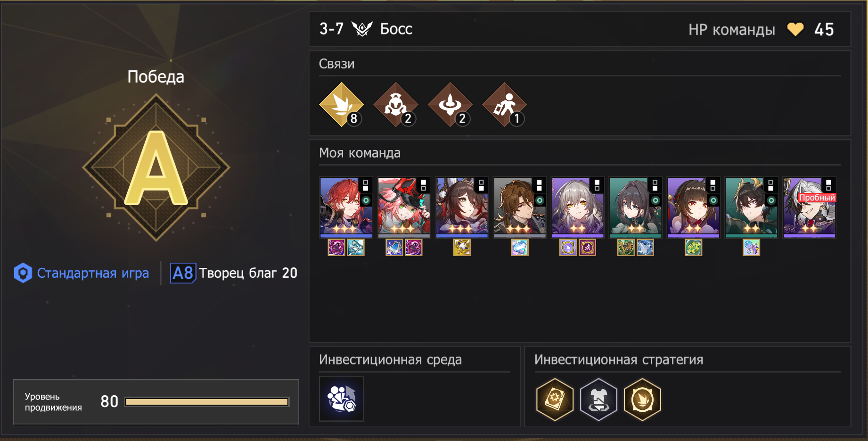Open the Инвестиционная среда environment icon
868x441 pixels.
[342, 399]
